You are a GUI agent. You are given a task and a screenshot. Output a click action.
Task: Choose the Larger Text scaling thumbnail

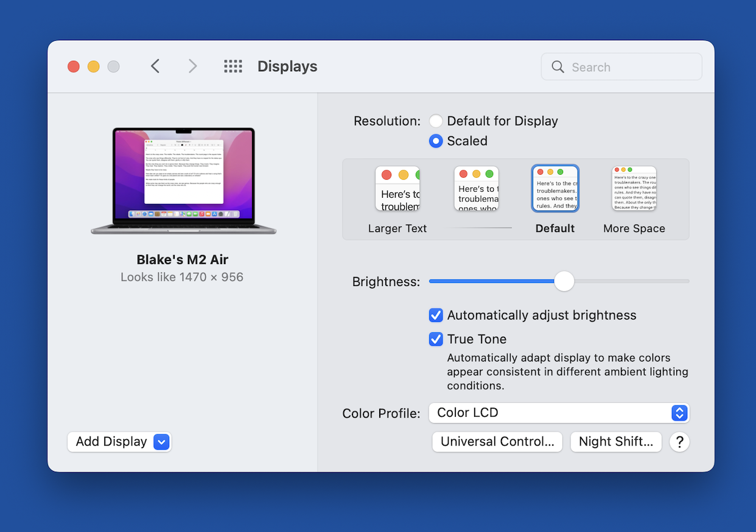click(x=397, y=189)
